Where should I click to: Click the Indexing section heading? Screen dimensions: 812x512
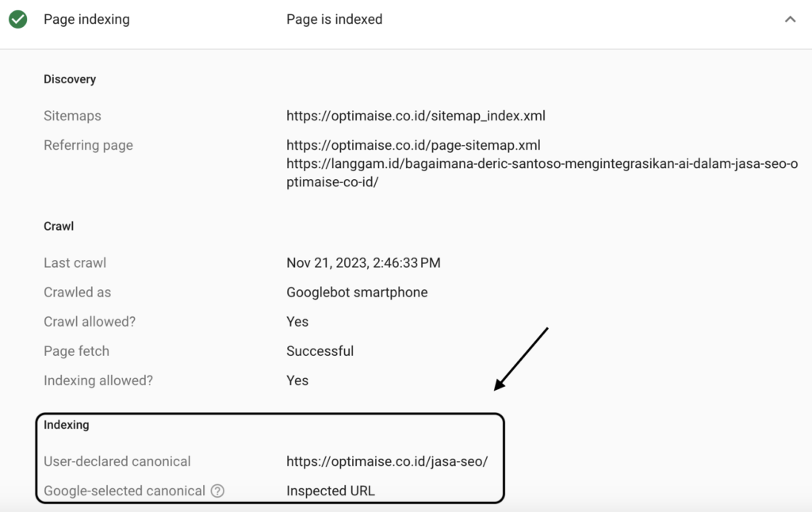67,425
